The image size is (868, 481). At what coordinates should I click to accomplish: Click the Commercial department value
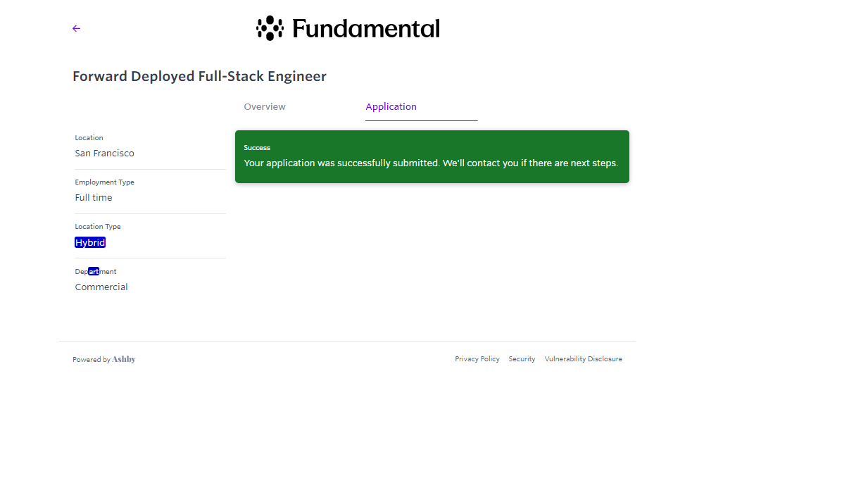[x=101, y=287]
